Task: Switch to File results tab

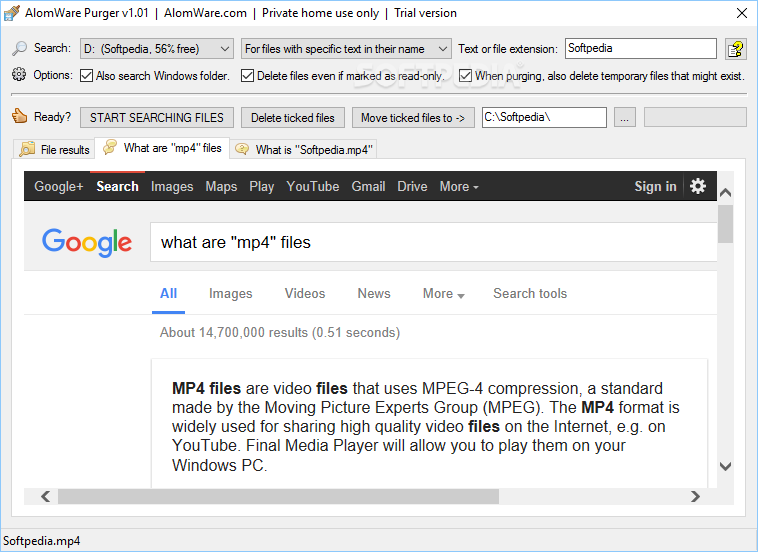Action: (x=54, y=149)
